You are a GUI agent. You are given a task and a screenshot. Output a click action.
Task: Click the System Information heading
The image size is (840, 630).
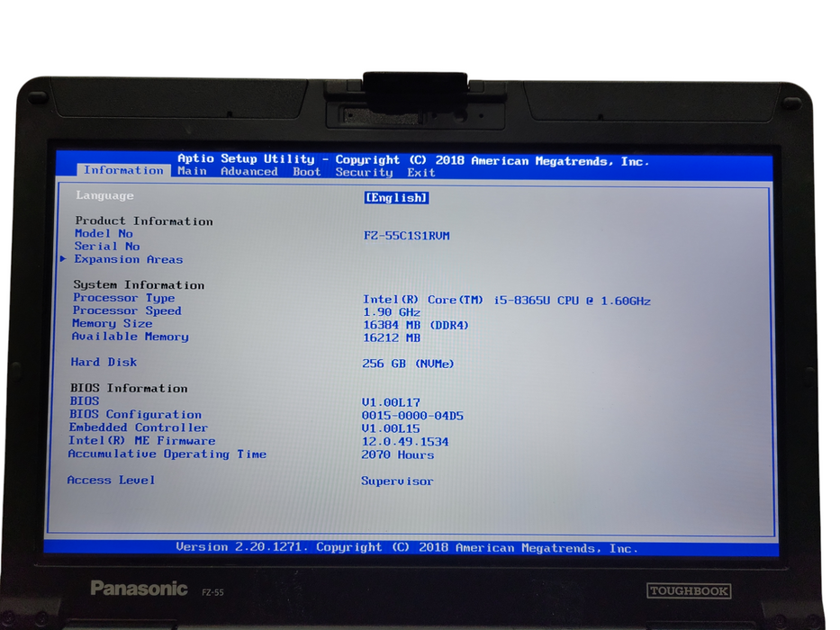click(x=139, y=285)
